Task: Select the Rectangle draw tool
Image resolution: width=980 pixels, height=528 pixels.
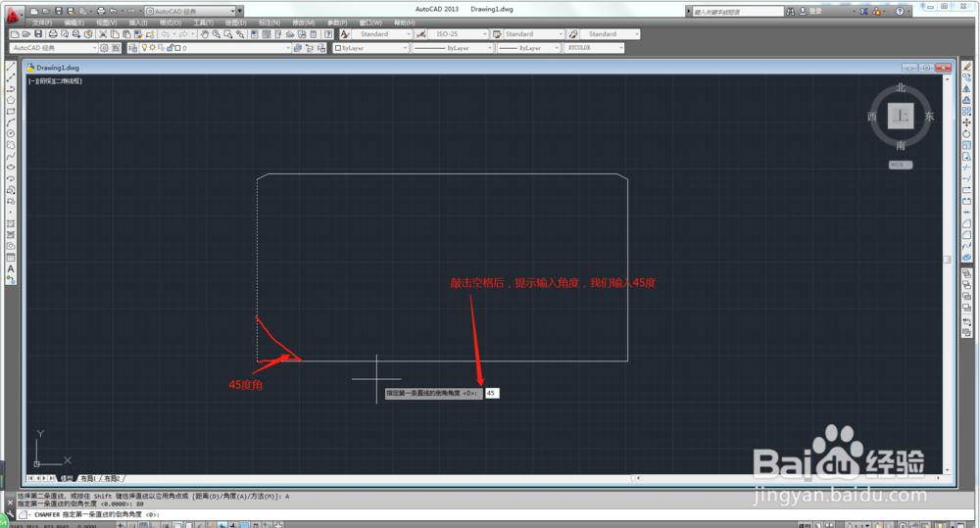Action: point(11,112)
